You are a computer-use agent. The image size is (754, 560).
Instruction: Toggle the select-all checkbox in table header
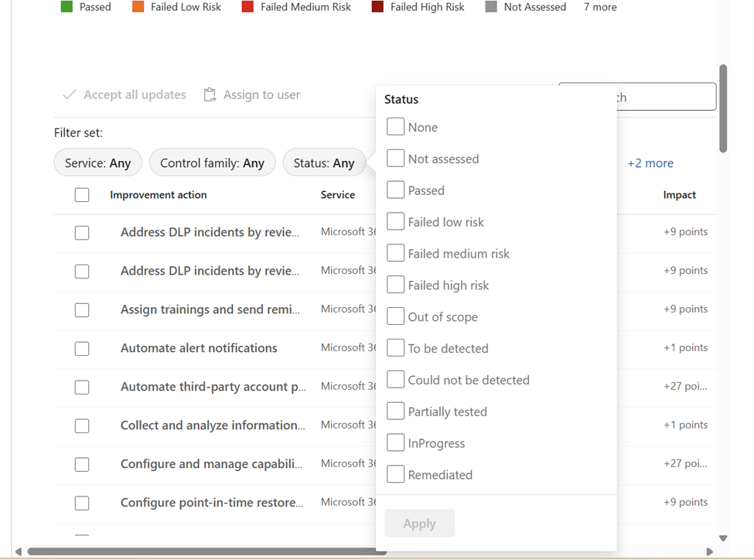coord(82,195)
